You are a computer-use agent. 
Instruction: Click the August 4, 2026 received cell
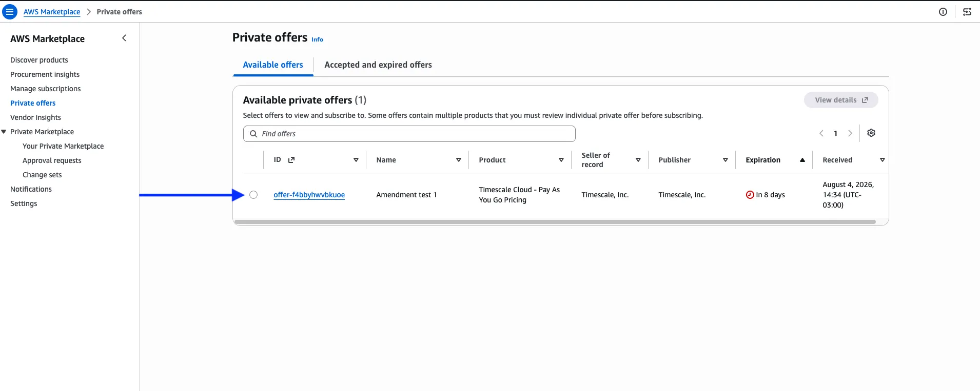[x=848, y=195]
